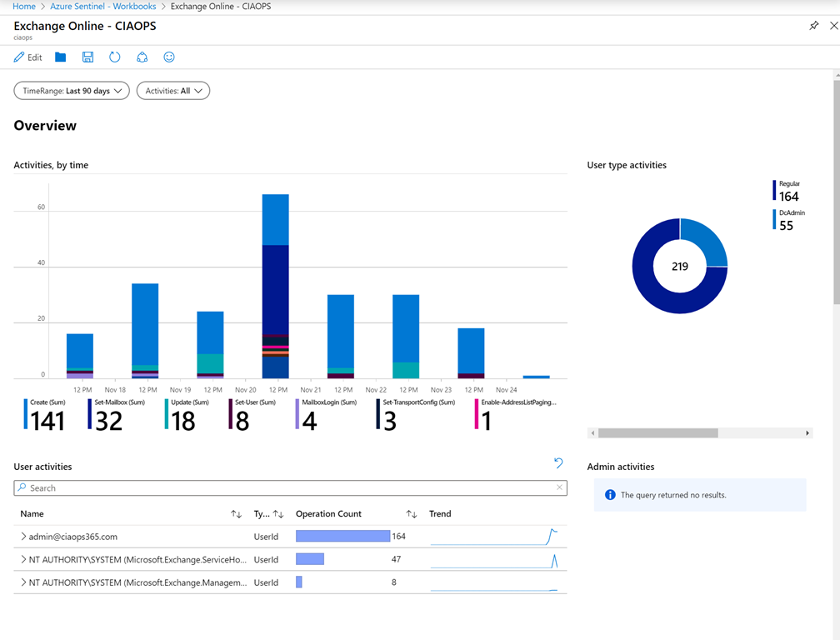Send feedback with the smiley icon
840x640 pixels.
[x=169, y=57]
